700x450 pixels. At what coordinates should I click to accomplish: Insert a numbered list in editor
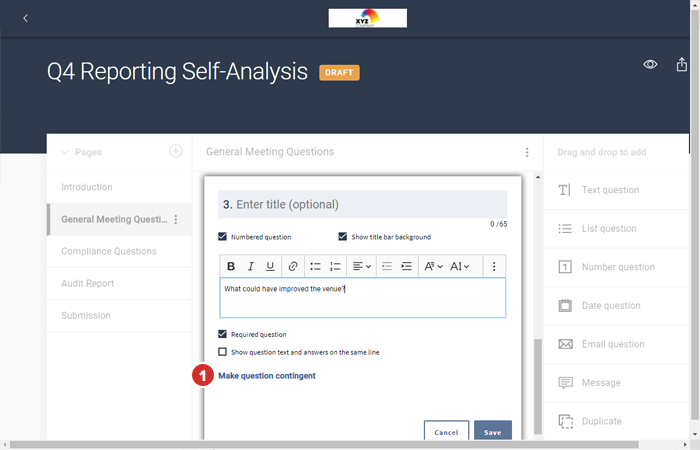335,266
